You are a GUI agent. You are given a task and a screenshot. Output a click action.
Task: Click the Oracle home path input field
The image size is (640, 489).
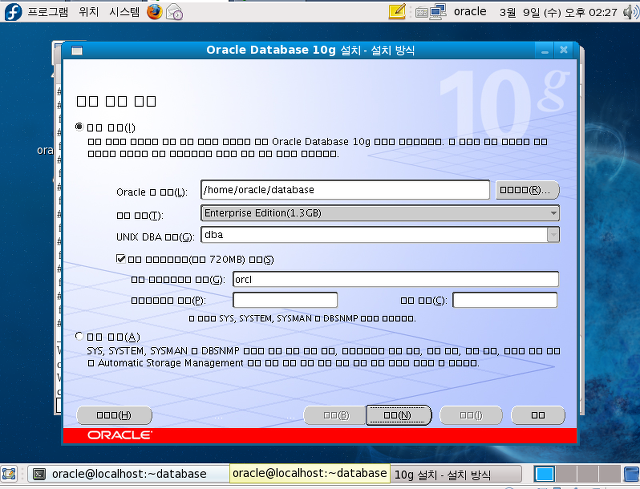tap(345, 190)
